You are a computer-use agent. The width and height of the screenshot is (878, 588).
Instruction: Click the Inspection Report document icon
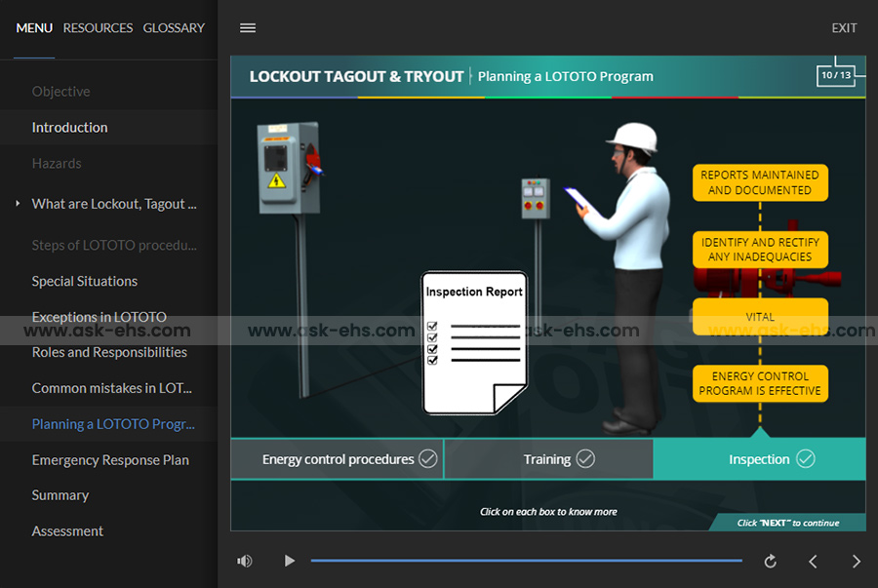click(x=474, y=343)
